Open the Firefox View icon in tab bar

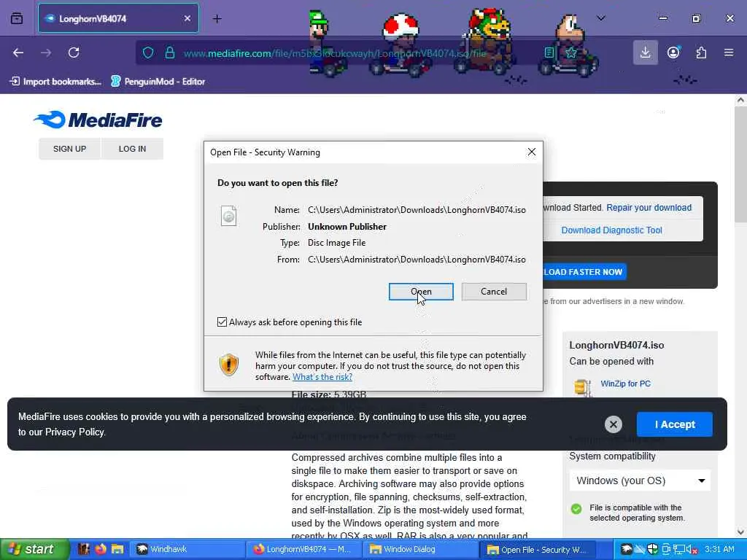pos(17,18)
